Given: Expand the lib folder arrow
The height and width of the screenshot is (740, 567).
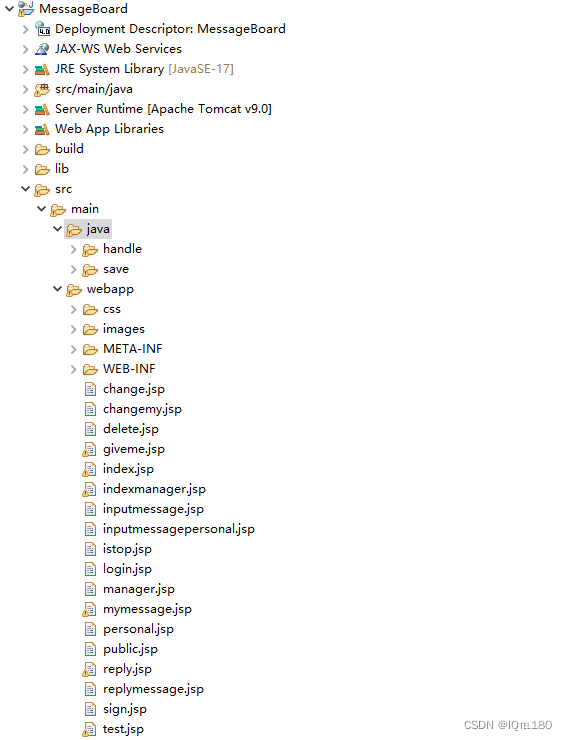Looking at the screenshot, I should pyautogui.click(x=25, y=169).
